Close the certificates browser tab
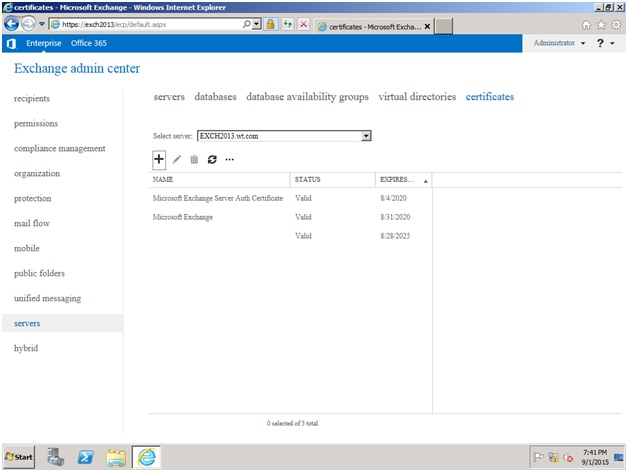This screenshot has height=472, width=628. [427, 26]
